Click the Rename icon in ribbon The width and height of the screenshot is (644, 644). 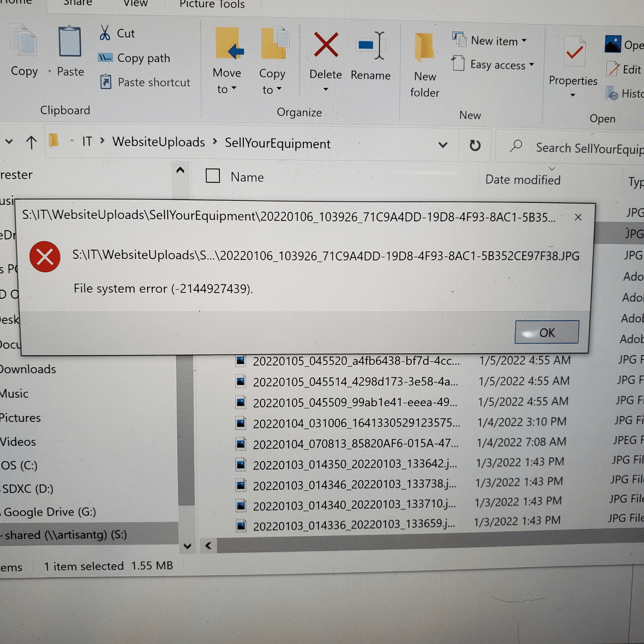click(371, 46)
